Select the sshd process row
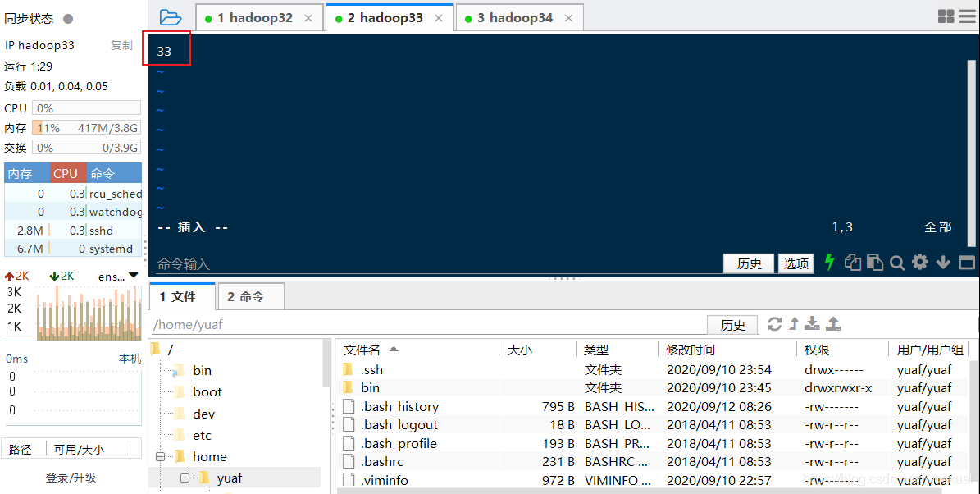The height and width of the screenshot is (494, 980). pyautogui.click(x=73, y=231)
